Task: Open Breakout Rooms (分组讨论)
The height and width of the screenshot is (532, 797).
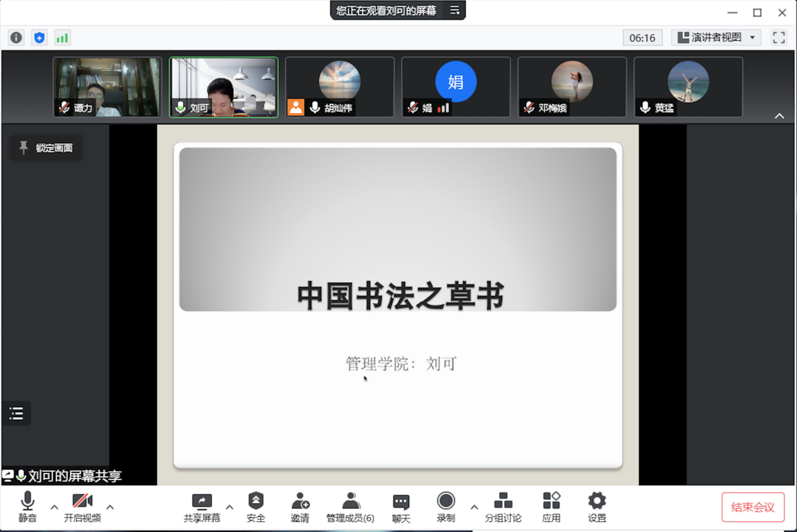Action: (x=503, y=508)
